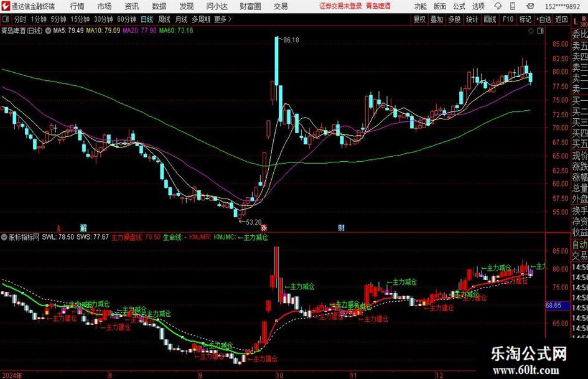Screen dimensions: 588x379
Task: Click the MA20: 77.90 label
Action: point(139,30)
